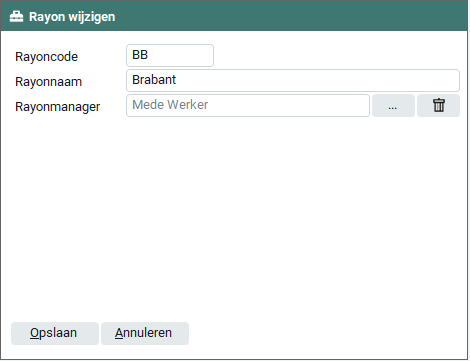Click the Rayoncode label

[x=46, y=57]
